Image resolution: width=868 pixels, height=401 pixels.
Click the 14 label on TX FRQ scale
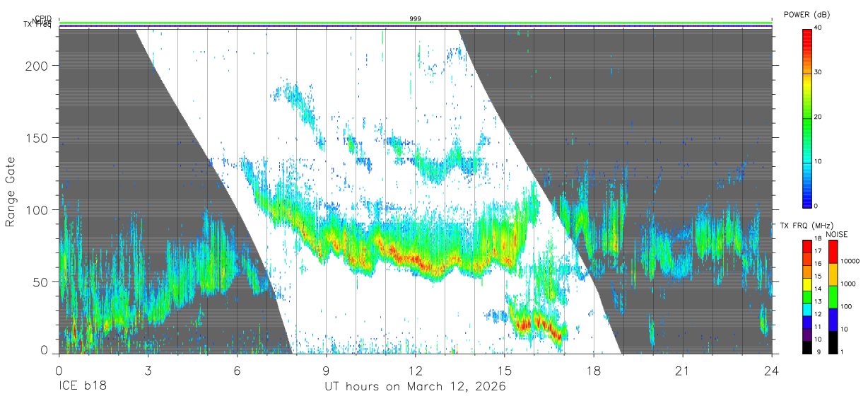(819, 289)
